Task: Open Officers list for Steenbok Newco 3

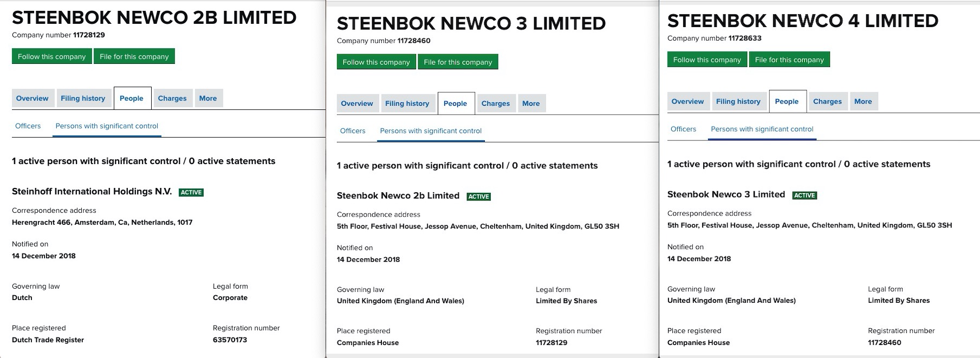Action: click(x=353, y=131)
